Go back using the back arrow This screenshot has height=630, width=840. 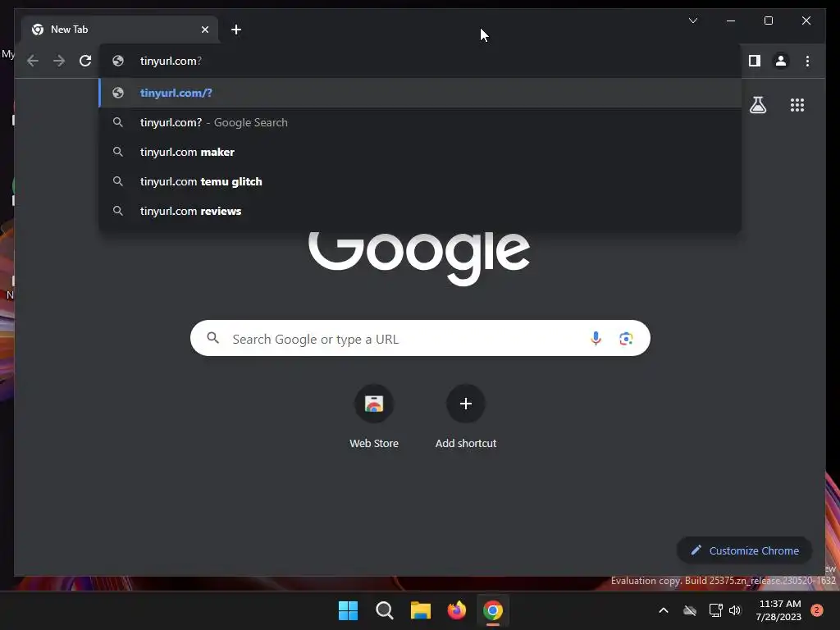33,61
